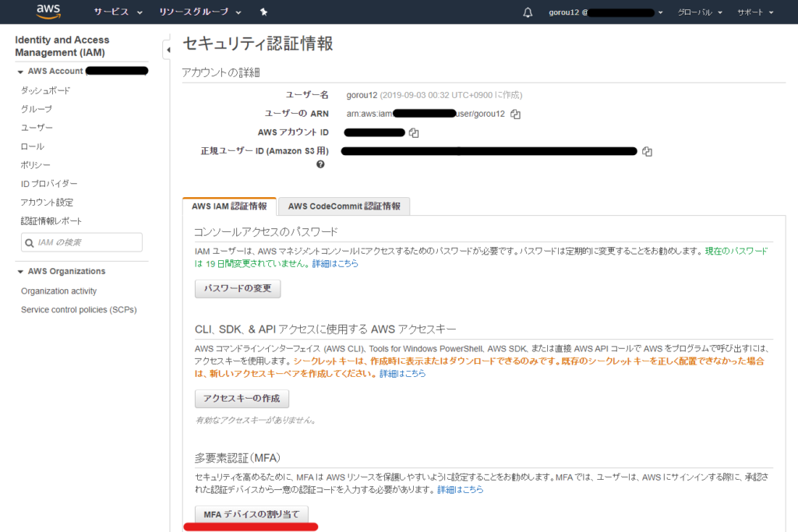798x532 pixels.
Task: Click the IAM search magnifier icon
Action: pyautogui.click(x=30, y=242)
